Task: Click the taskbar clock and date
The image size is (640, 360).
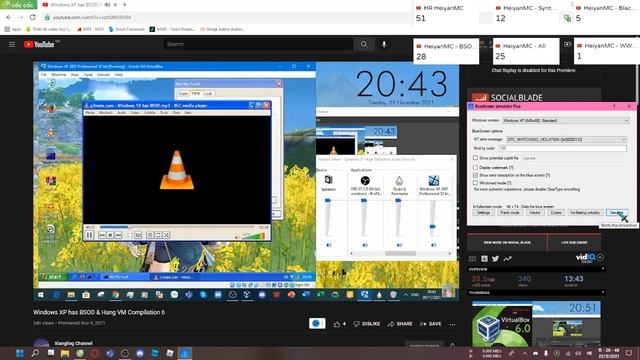Action: [609, 353]
